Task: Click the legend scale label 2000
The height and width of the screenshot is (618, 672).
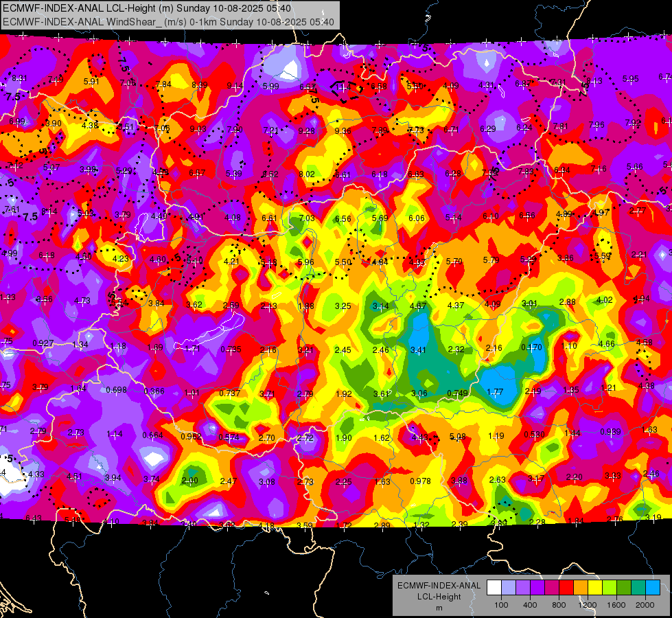Action: pos(645,605)
